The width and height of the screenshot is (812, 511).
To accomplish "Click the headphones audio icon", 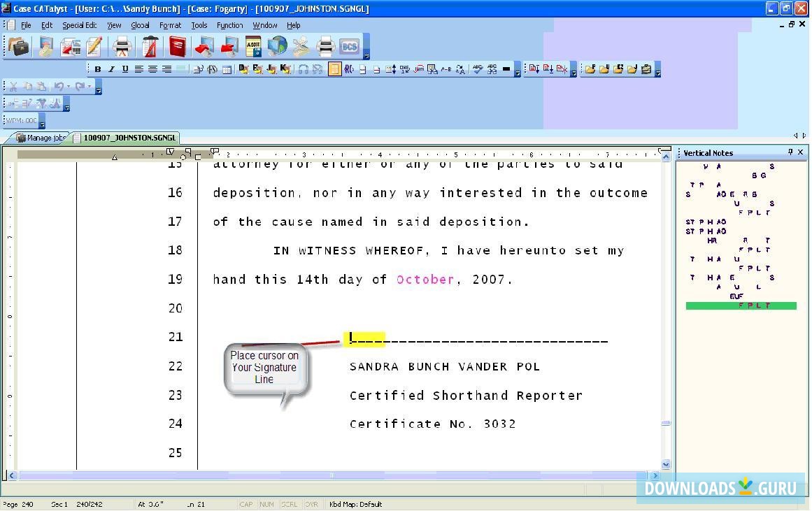I will click(304, 69).
